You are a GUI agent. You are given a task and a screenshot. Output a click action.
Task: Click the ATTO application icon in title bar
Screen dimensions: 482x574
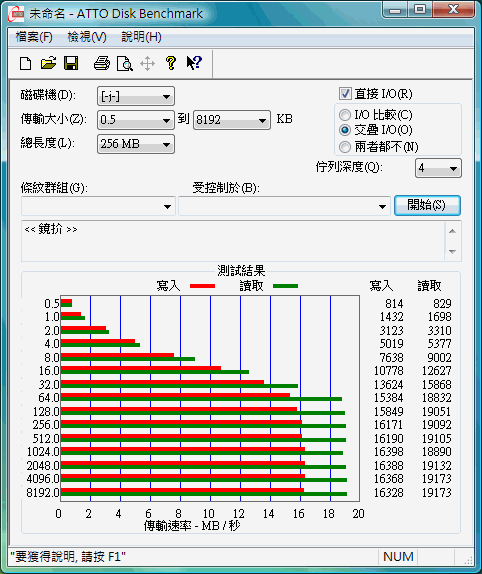tap(16, 14)
